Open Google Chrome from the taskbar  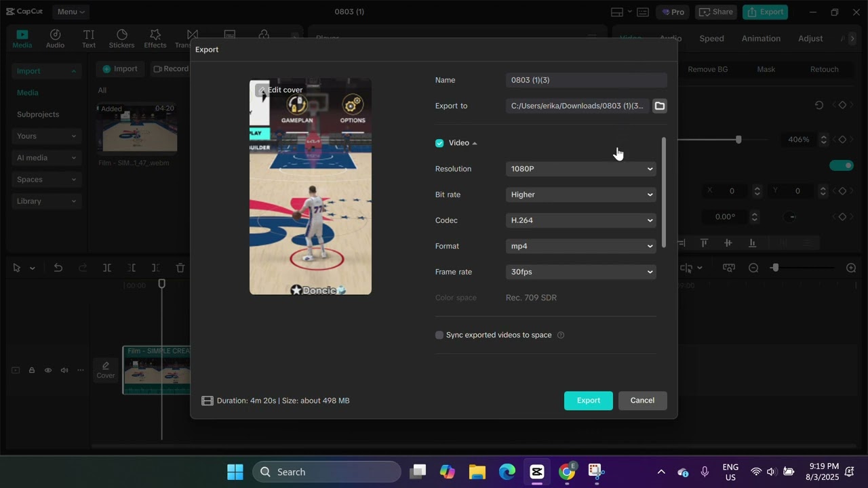(567, 472)
